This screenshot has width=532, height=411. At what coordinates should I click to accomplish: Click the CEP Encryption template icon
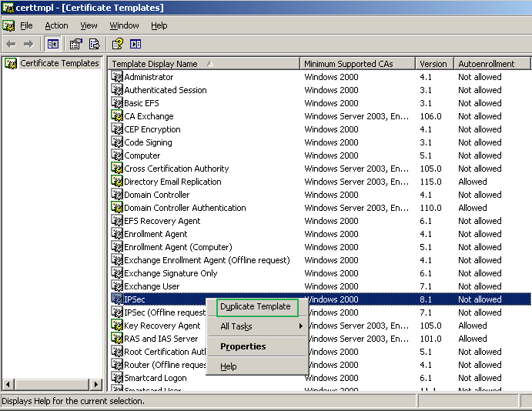pos(117,129)
